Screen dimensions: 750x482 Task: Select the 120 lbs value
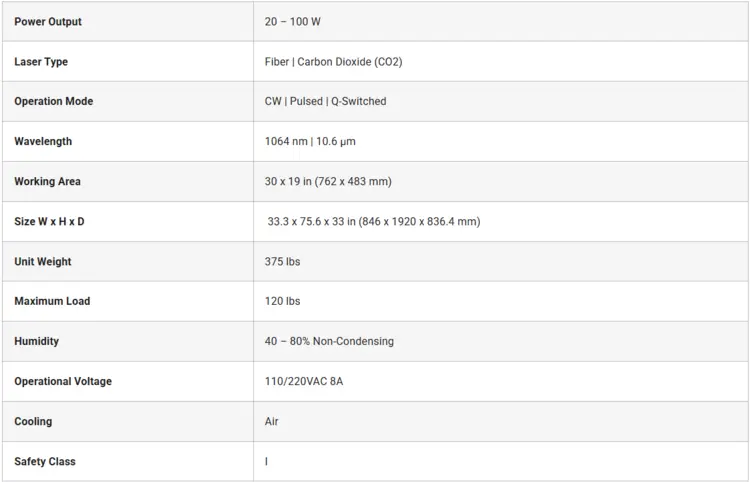pyautogui.click(x=282, y=301)
